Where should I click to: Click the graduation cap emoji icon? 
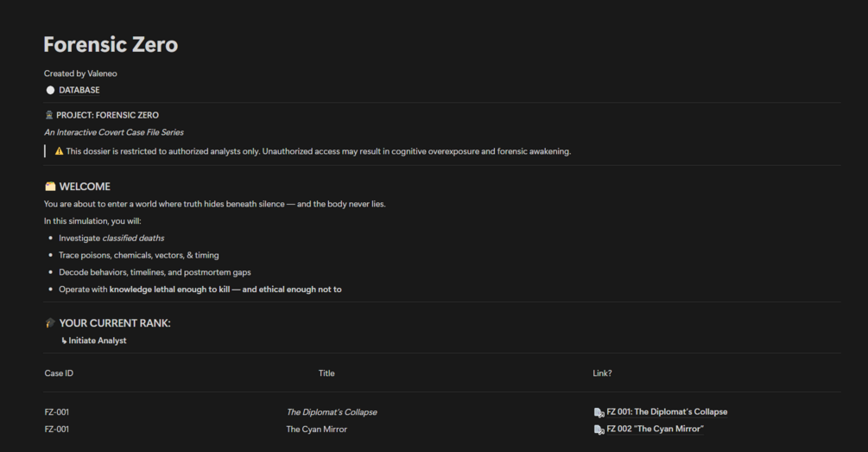coord(50,323)
